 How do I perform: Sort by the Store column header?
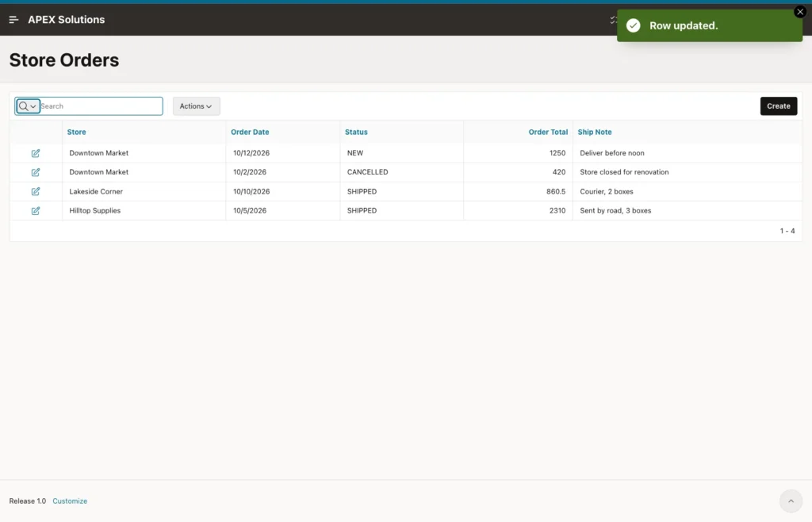pos(77,132)
